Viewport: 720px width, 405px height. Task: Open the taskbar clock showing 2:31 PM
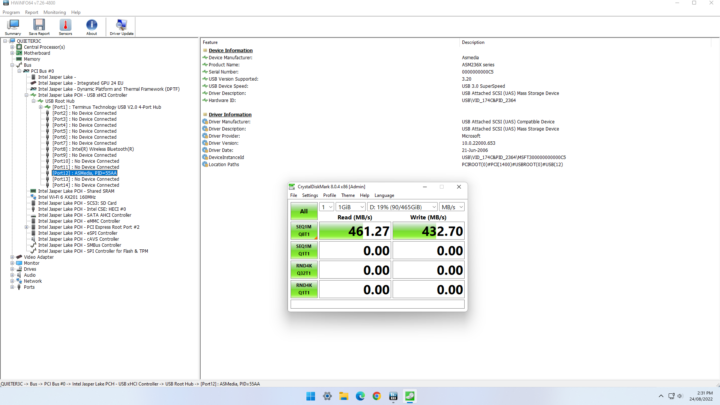[701, 396]
